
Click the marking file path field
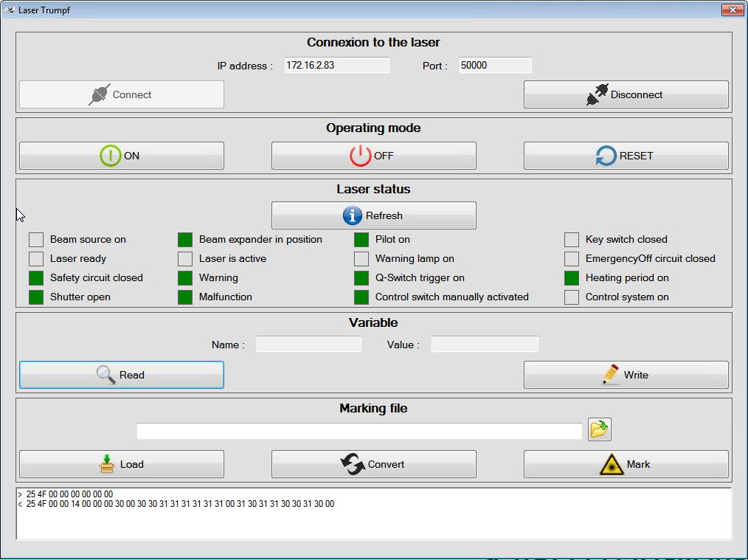359,431
